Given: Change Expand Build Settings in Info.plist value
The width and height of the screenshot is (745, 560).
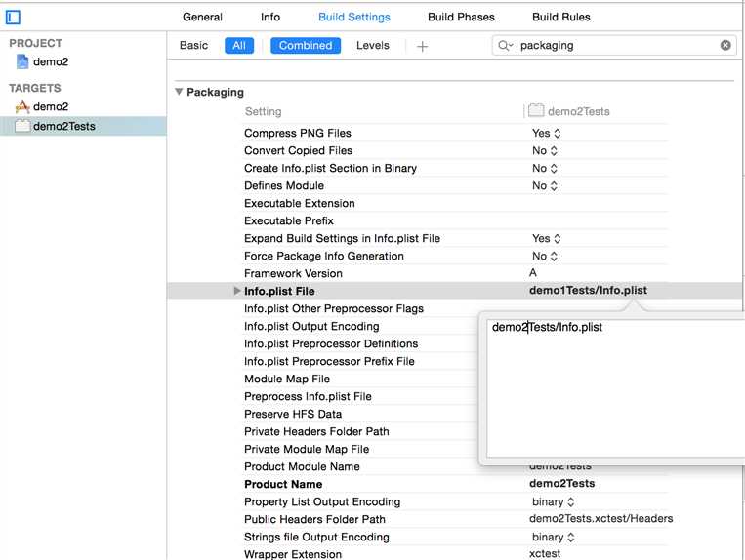Looking at the screenshot, I should [547, 239].
